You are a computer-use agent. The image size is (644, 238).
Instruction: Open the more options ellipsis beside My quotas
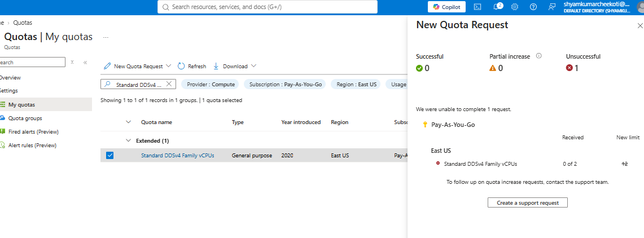(x=106, y=37)
